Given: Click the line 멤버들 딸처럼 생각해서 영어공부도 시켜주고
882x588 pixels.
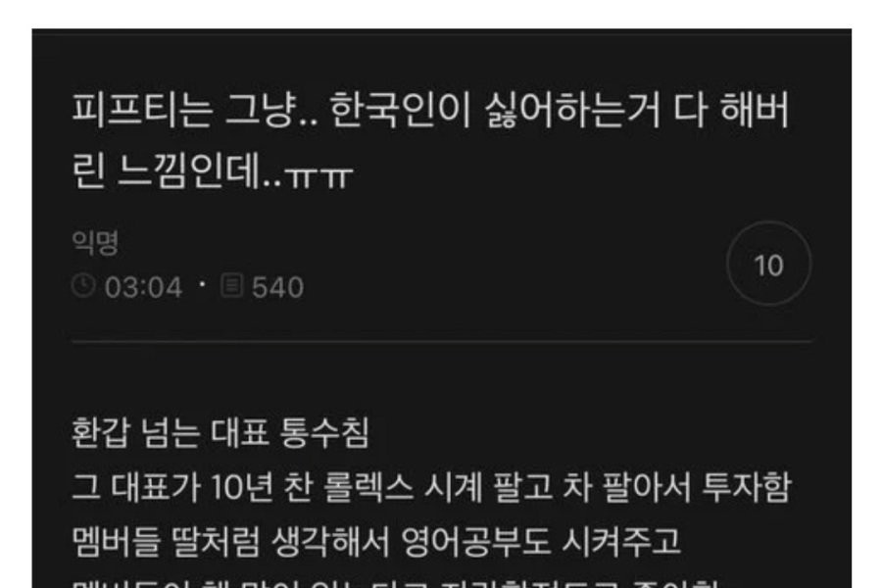Looking at the screenshot, I should pyautogui.click(x=376, y=541).
